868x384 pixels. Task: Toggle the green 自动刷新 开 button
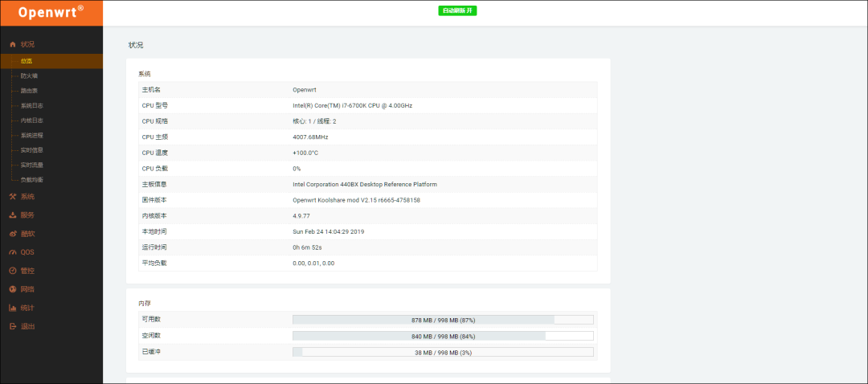[x=457, y=11]
